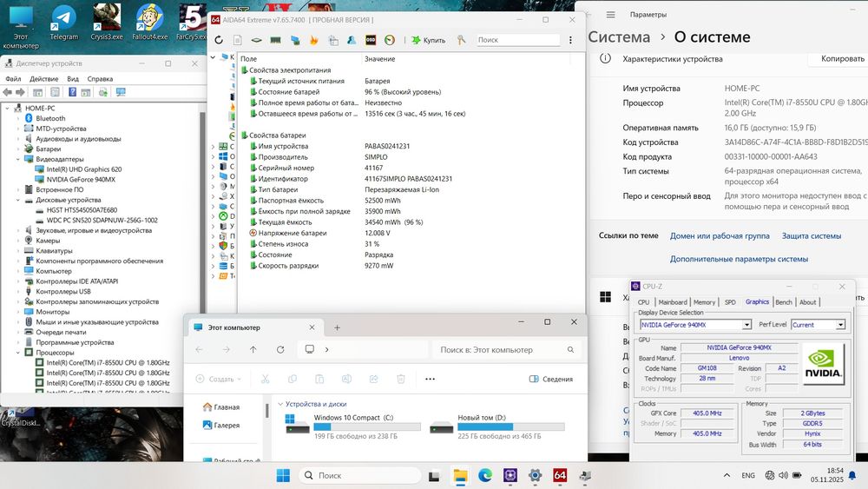Collapse the Дисковые устройства node
This screenshot has width=868, height=489.
17,200
